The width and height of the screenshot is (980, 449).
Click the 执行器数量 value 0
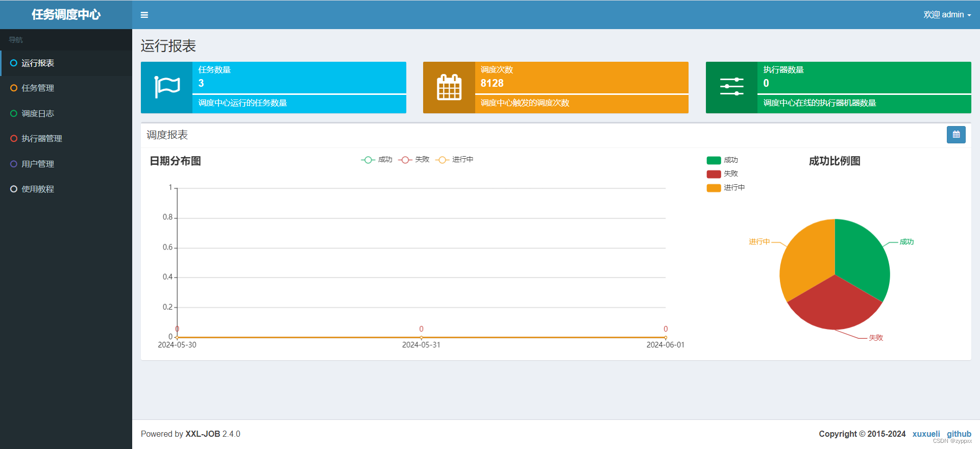[x=766, y=83]
